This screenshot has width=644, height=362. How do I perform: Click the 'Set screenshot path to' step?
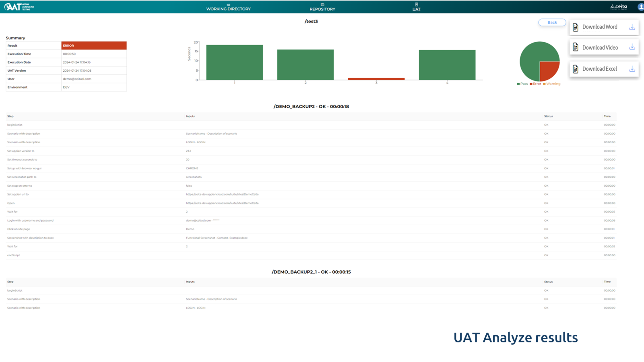point(22,177)
